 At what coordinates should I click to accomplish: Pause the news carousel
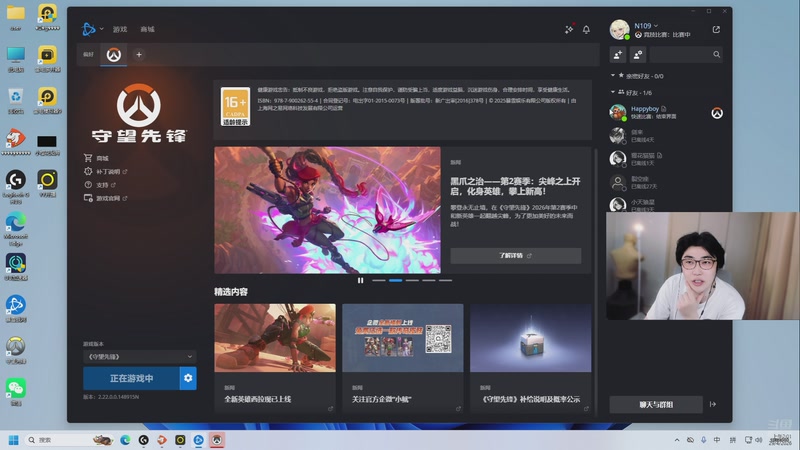[360, 280]
